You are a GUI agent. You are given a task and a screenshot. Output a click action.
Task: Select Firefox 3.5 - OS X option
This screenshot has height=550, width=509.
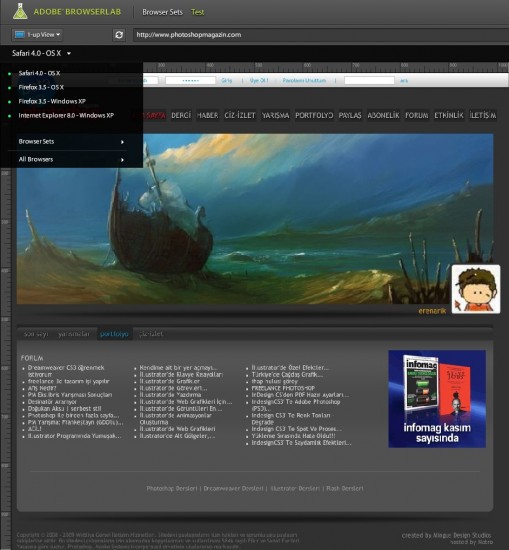41,87
